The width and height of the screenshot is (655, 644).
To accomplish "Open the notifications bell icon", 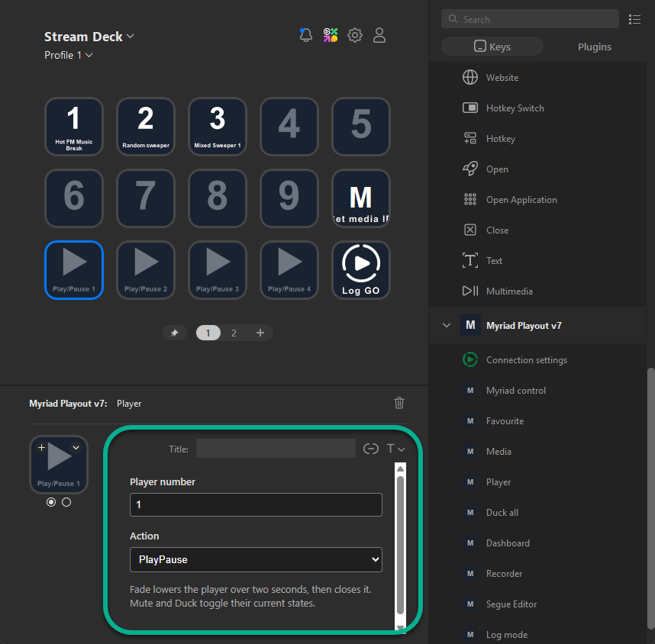I will click(x=306, y=35).
